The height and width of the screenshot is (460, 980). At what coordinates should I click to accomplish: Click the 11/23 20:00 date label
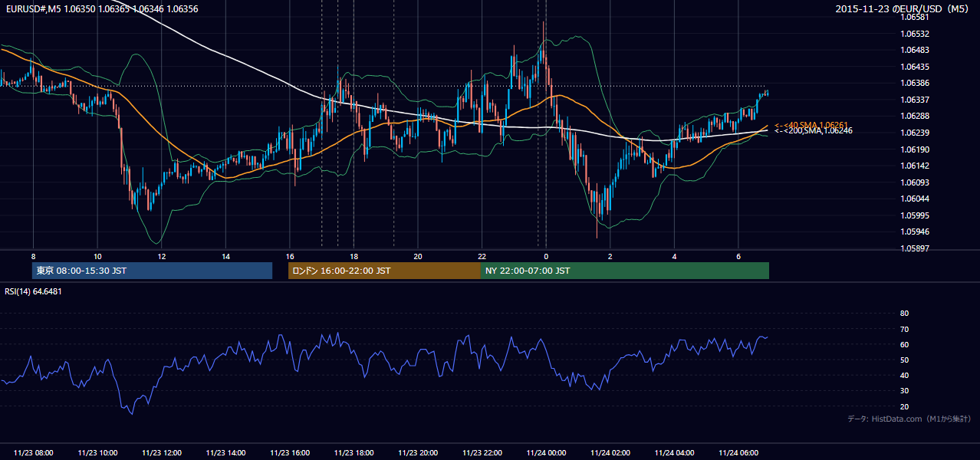point(418,452)
